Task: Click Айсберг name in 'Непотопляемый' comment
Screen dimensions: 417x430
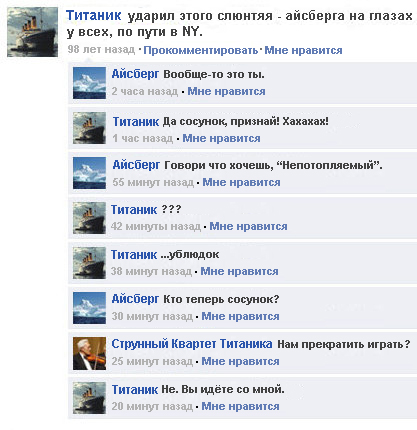Action: 136,165
